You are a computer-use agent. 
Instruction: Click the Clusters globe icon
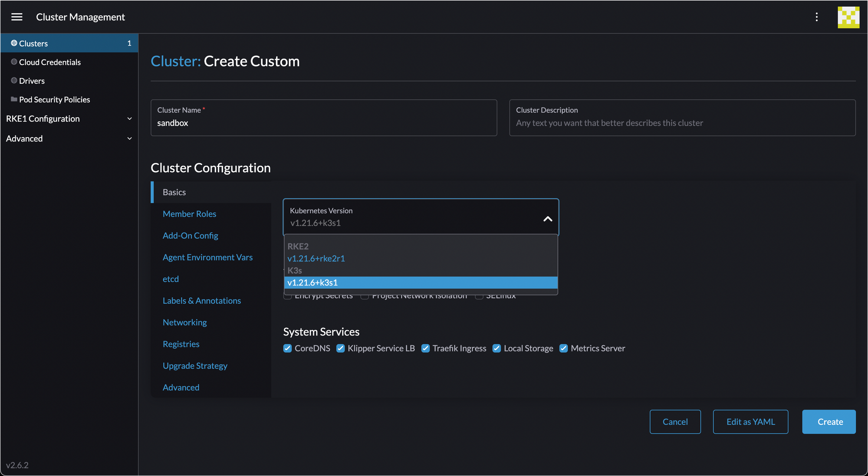pyautogui.click(x=14, y=43)
